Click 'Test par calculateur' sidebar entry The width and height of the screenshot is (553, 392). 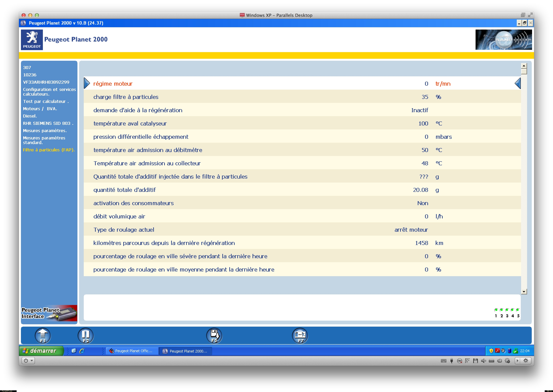coord(46,101)
